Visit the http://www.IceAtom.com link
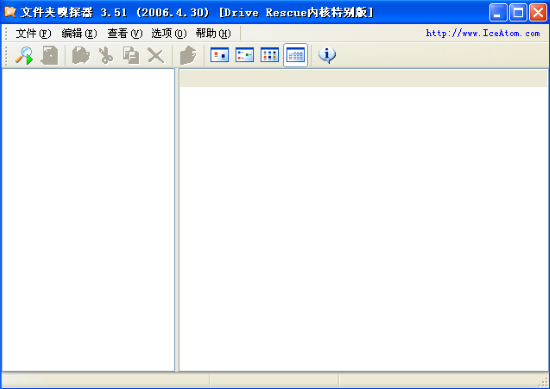 click(483, 33)
